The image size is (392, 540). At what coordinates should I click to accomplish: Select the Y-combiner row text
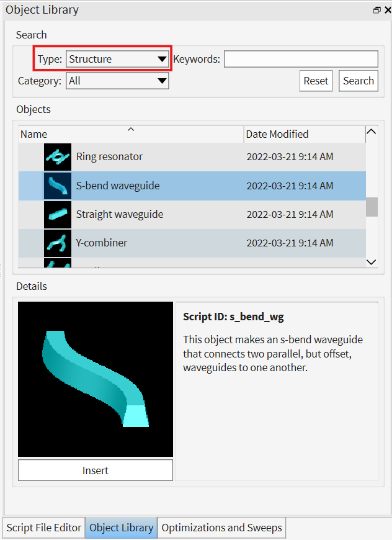[101, 243]
